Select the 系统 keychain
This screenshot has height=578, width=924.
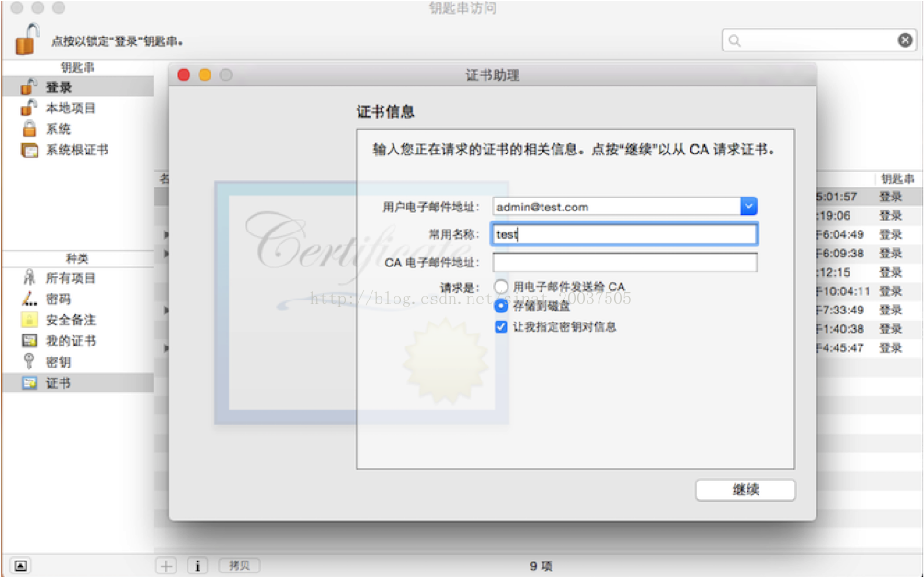click(78, 129)
